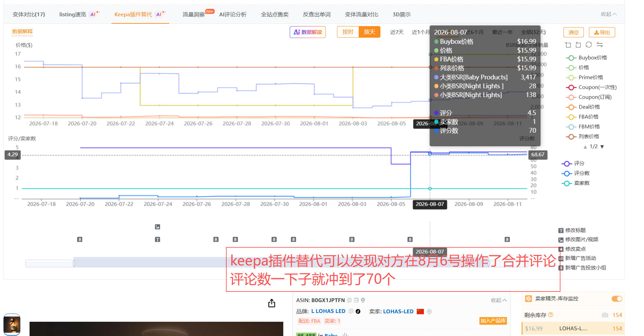Viewport: 644px width, 336px height.
Task: Toggle Coupon(订阅) series in legend
Action: coord(589,97)
